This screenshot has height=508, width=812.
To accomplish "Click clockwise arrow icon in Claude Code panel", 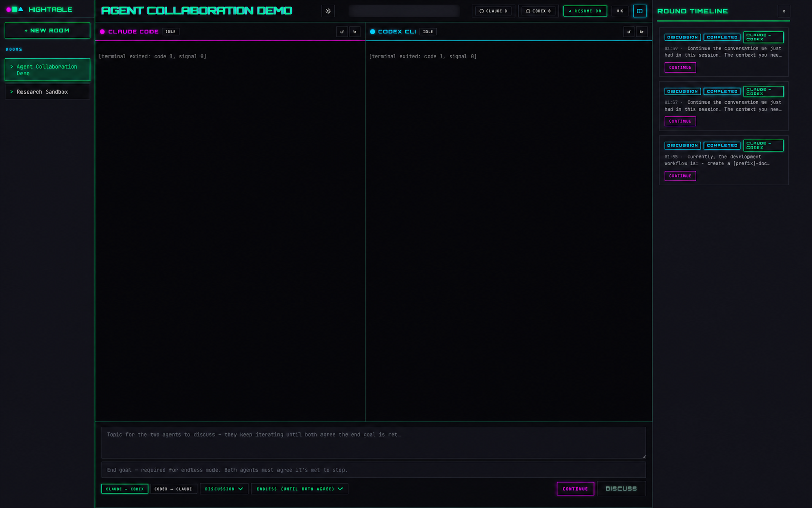I will pyautogui.click(x=355, y=32).
